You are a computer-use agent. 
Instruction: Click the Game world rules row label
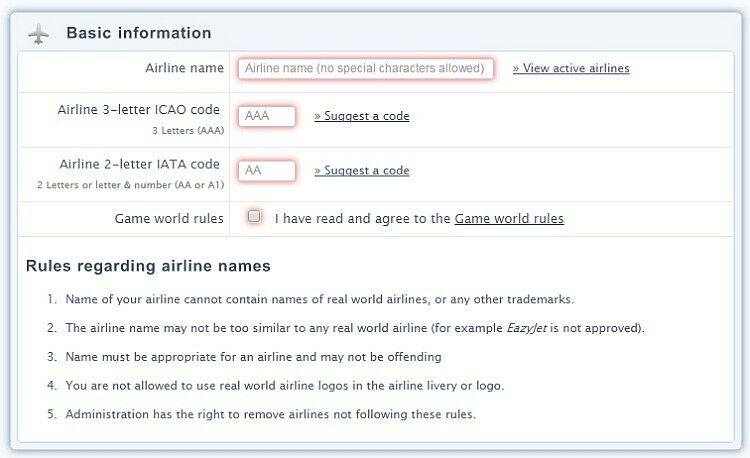(x=169, y=218)
